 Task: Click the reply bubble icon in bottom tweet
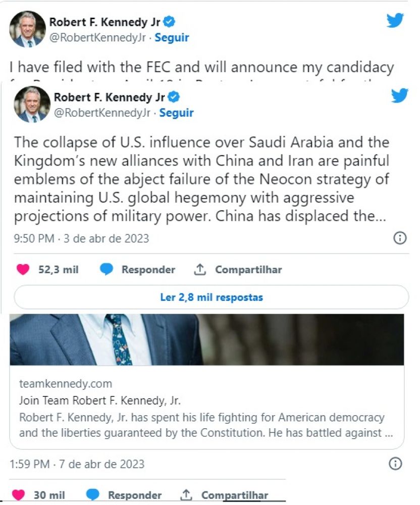point(93,495)
